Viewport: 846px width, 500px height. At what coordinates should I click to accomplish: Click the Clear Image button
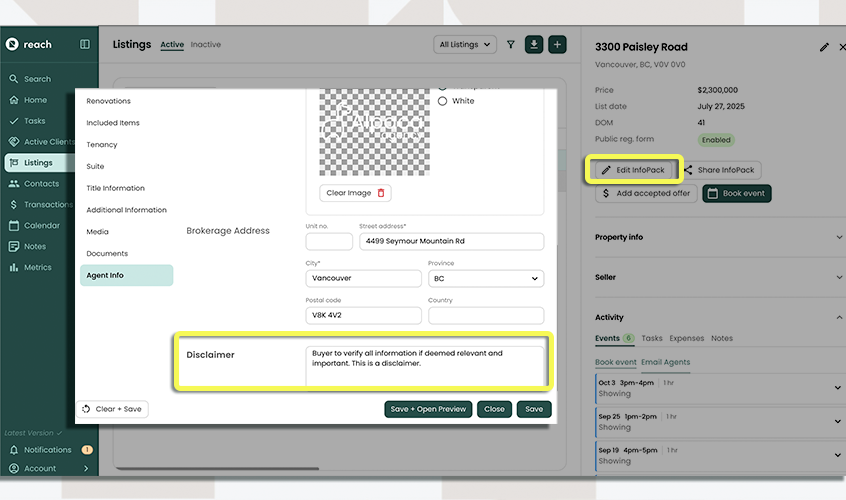click(x=355, y=193)
